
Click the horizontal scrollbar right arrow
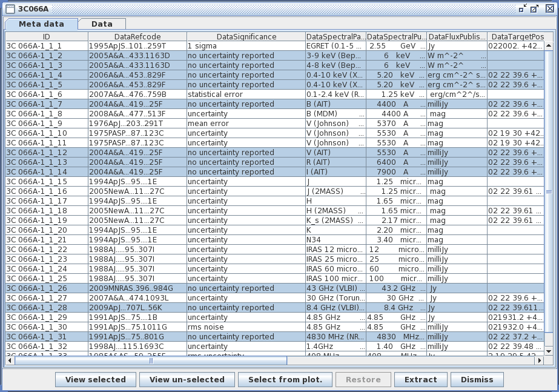click(x=540, y=360)
